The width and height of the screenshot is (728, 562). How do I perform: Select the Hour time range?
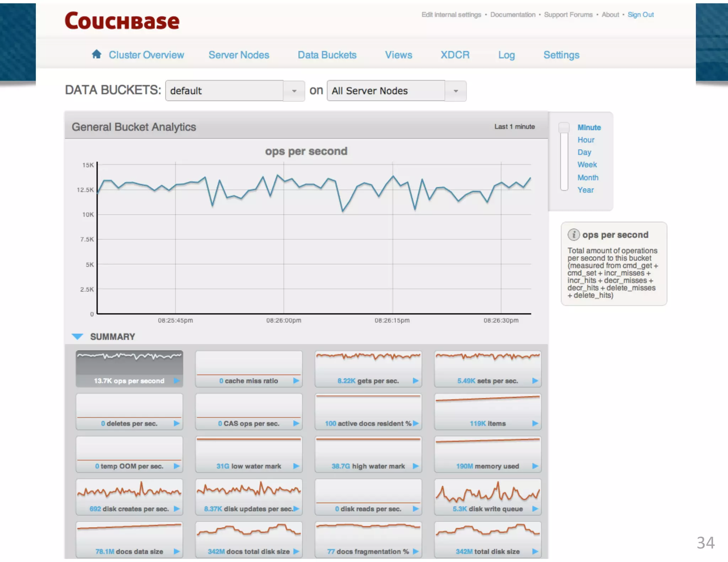pyautogui.click(x=585, y=140)
